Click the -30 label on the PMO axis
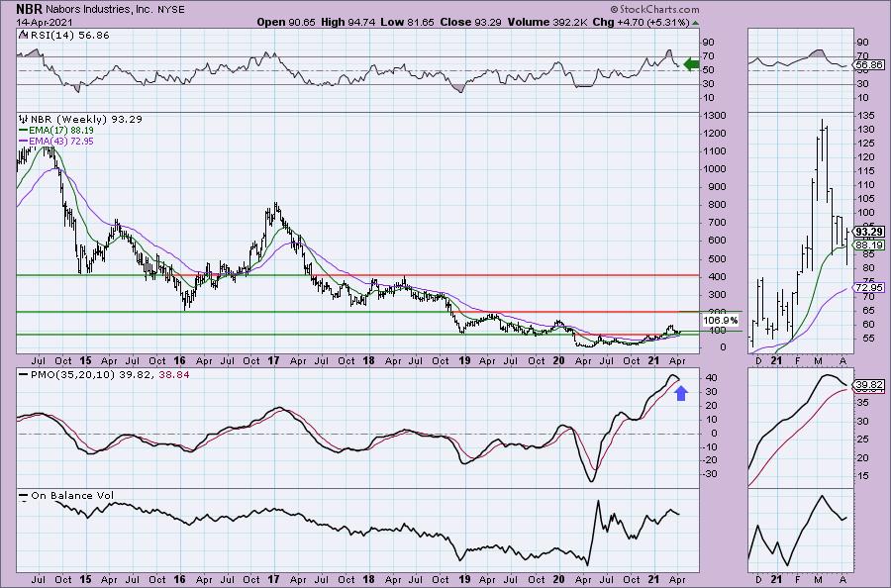 coord(712,474)
